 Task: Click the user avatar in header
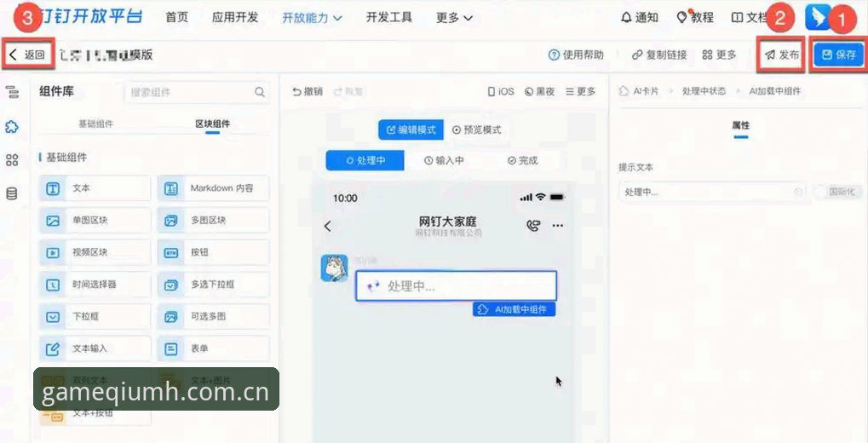click(819, 17)
